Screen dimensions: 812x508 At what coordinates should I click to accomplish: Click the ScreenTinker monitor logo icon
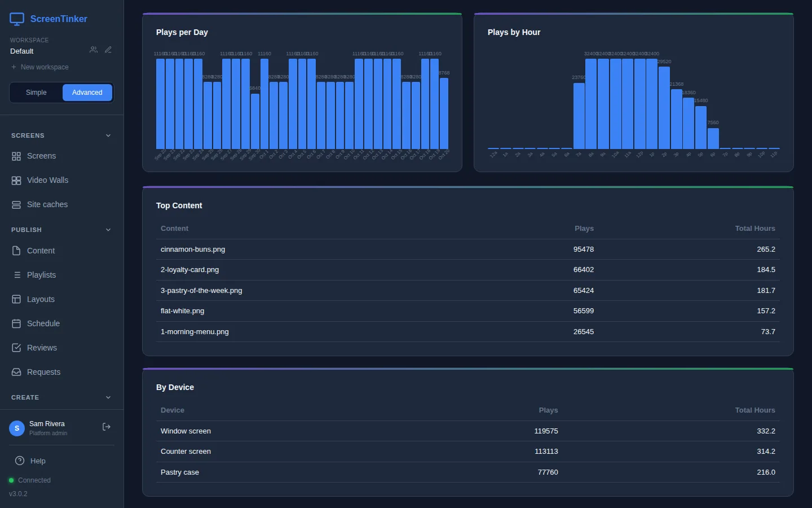point(17,19)
